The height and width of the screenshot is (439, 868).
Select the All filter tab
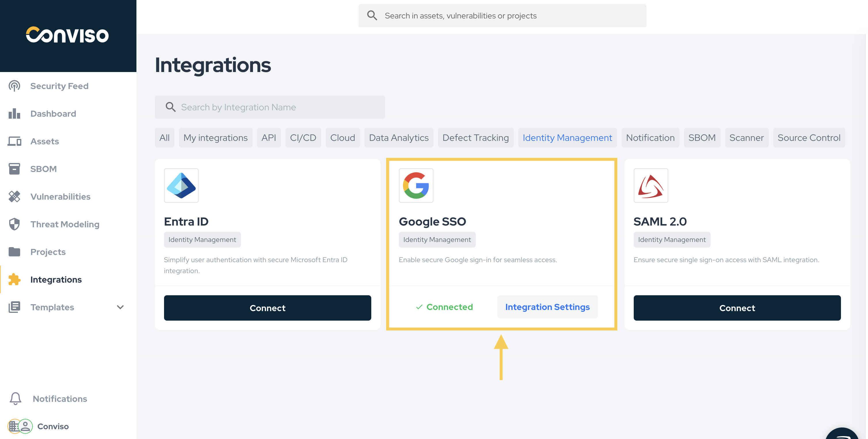pos(164,138)
